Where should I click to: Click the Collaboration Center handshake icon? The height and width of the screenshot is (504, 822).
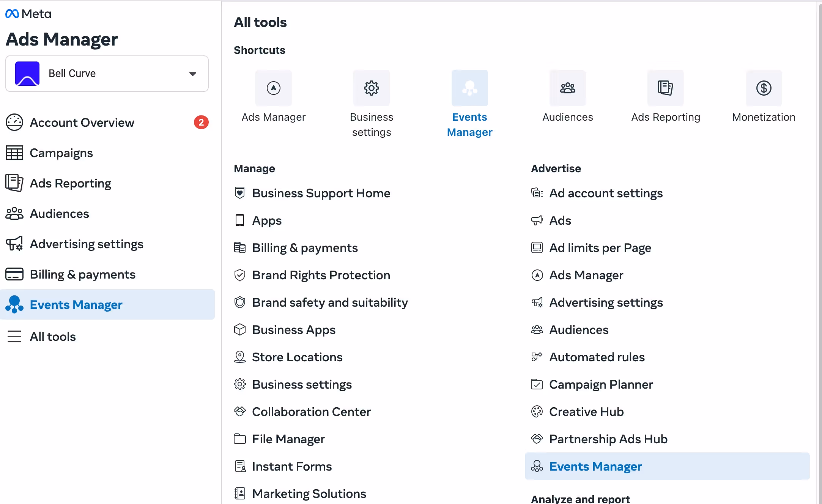[x=240, y=412]
